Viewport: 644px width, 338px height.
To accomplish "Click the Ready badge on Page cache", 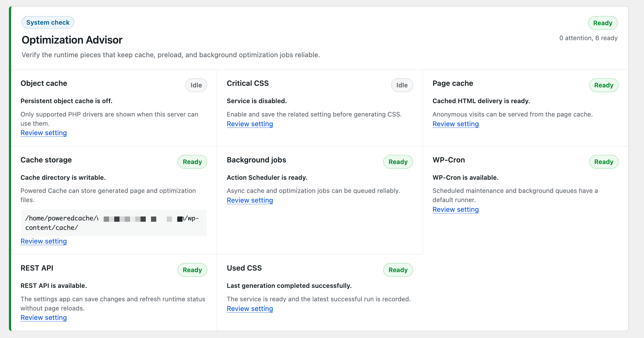I will tap(604, 85).
